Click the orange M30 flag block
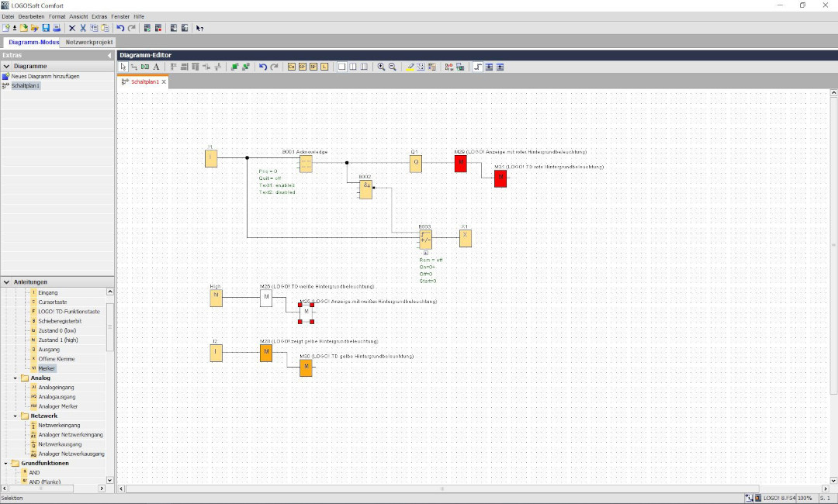Image resolution: width=838 pixels, height=504 pixels. [x=306, y=368]
